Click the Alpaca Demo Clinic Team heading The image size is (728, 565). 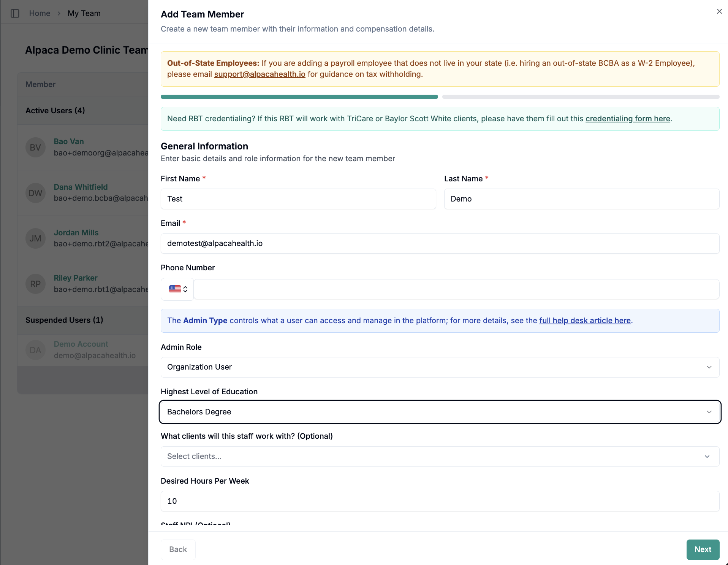click(x=87, y=50)
